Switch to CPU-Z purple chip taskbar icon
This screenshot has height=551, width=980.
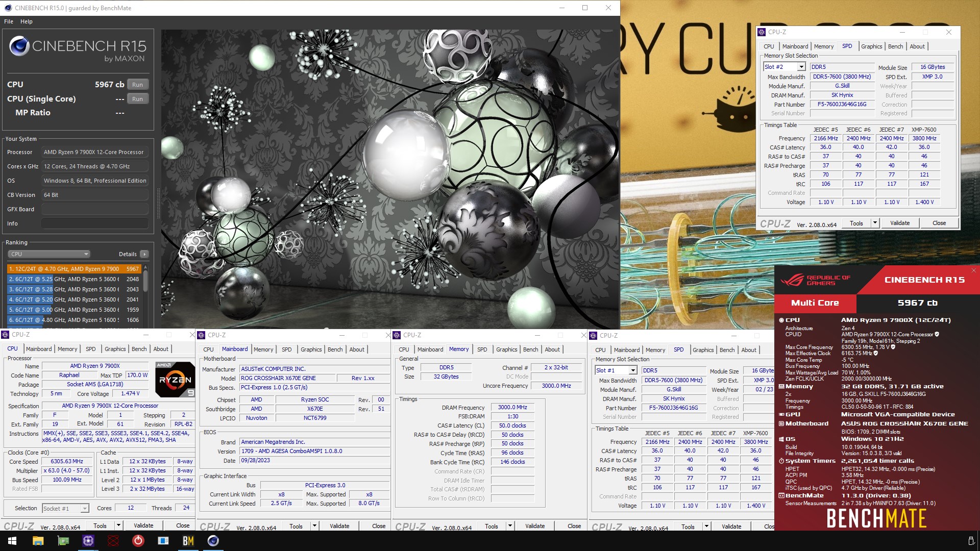coord(88,541)
